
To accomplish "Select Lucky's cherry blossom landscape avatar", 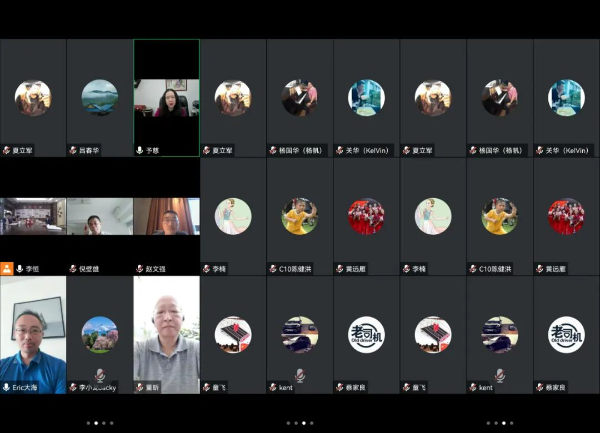I will (x=100, y=335).
